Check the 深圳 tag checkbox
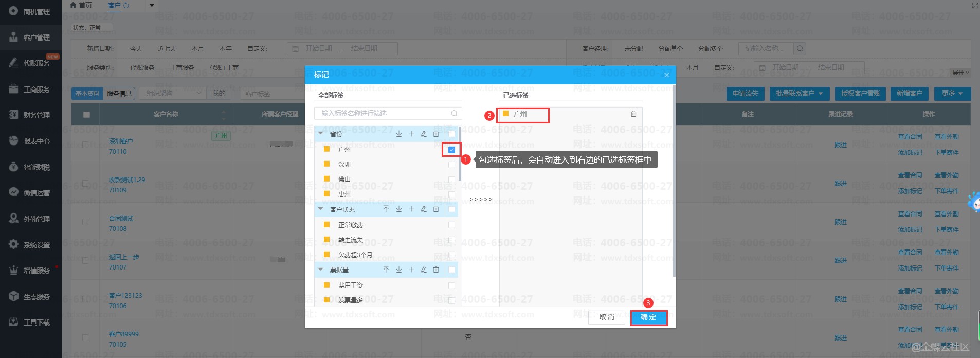The height and width of the screenshot is (358, 980). click(451, 165)
